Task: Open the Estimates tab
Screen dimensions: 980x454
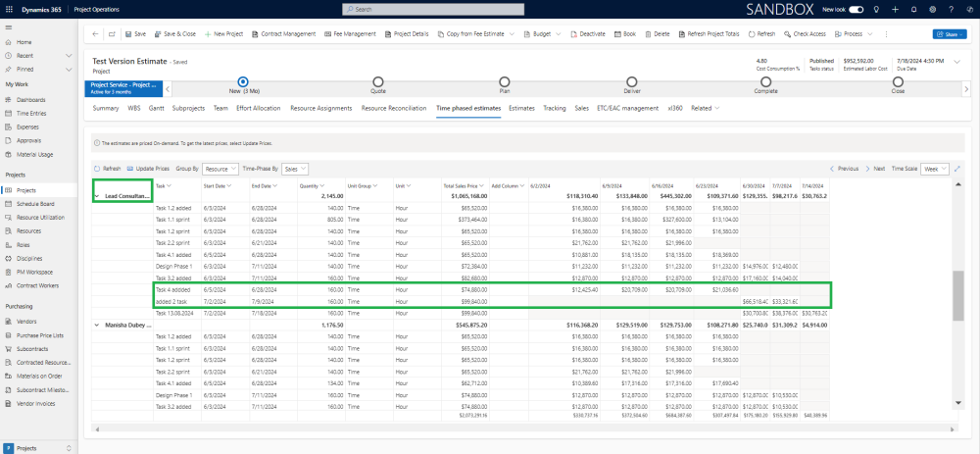Action: click(521, 108)
